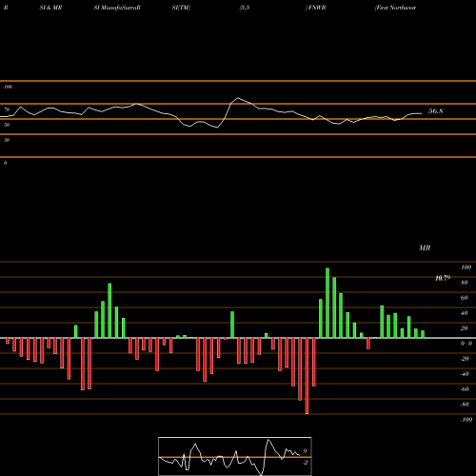Select the SI MunafaSutraR header text
The width and height of the screenshot is (476, 476).
[x=117, y=8]
